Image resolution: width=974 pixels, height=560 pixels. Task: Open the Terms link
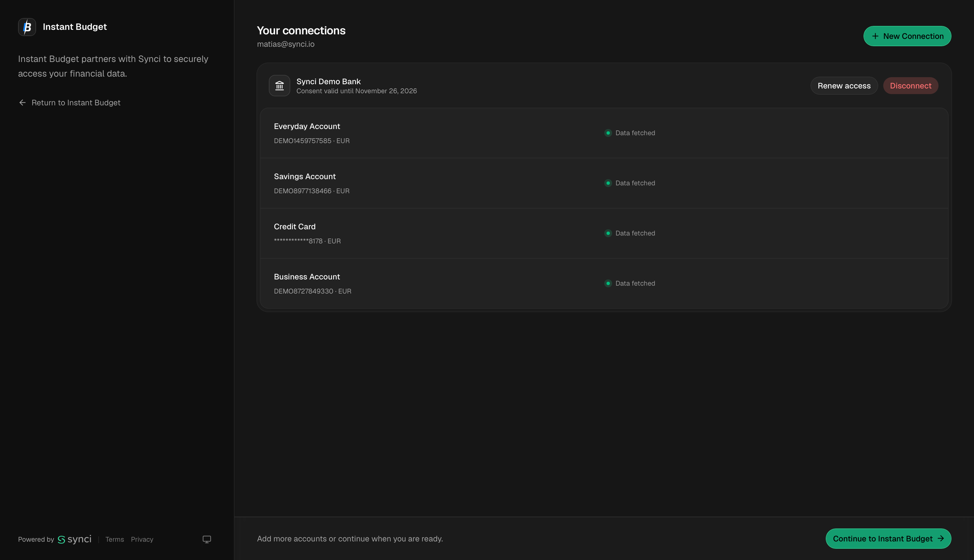coord(115,539)
